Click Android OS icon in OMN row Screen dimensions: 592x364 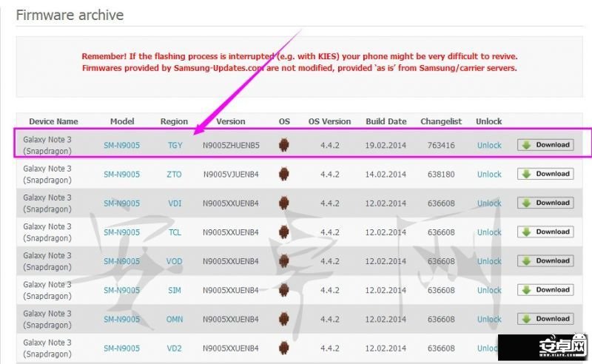[284, 319]
